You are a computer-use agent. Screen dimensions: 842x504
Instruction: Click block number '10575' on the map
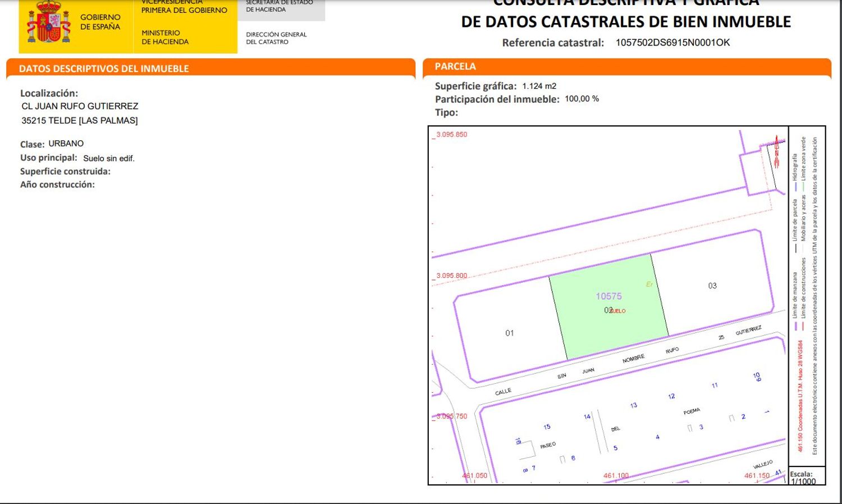coord(608,296)
